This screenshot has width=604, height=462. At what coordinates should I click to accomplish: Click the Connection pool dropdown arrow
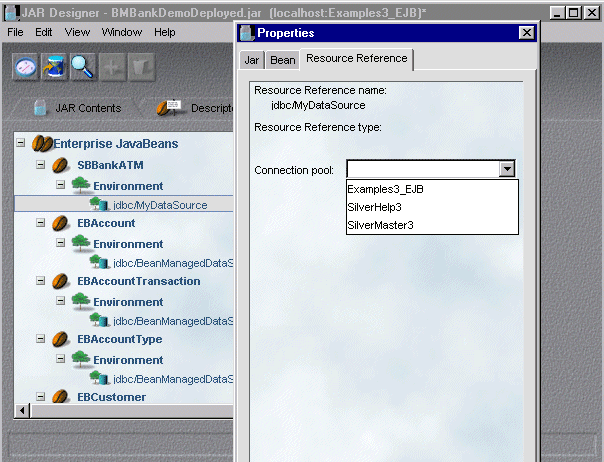(x=507, y=169)
